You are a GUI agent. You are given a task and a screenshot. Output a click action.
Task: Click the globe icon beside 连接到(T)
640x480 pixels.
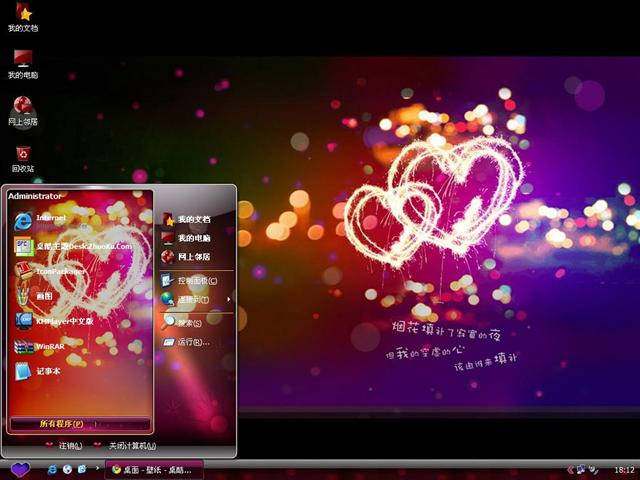[x=167, y=299]
